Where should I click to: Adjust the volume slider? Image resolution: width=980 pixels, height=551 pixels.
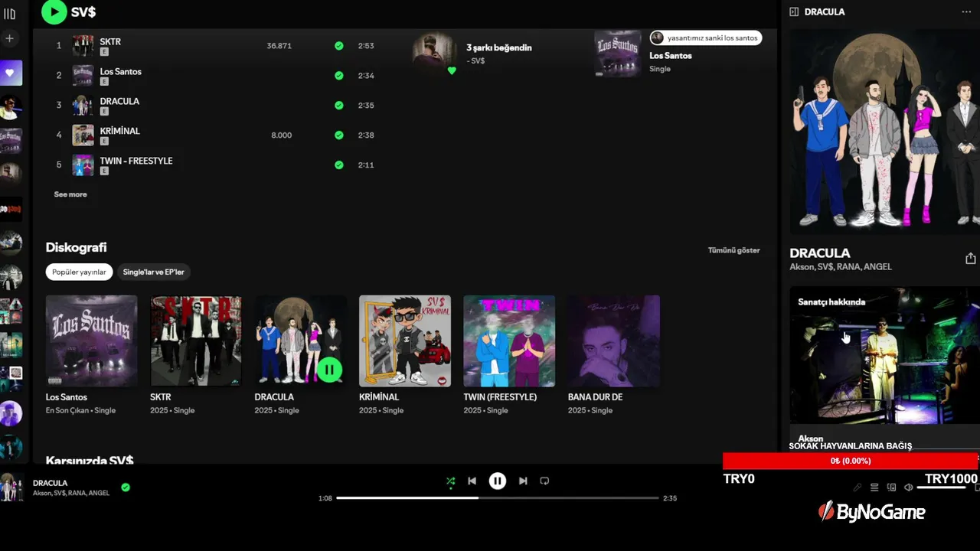tap(942, 487)
